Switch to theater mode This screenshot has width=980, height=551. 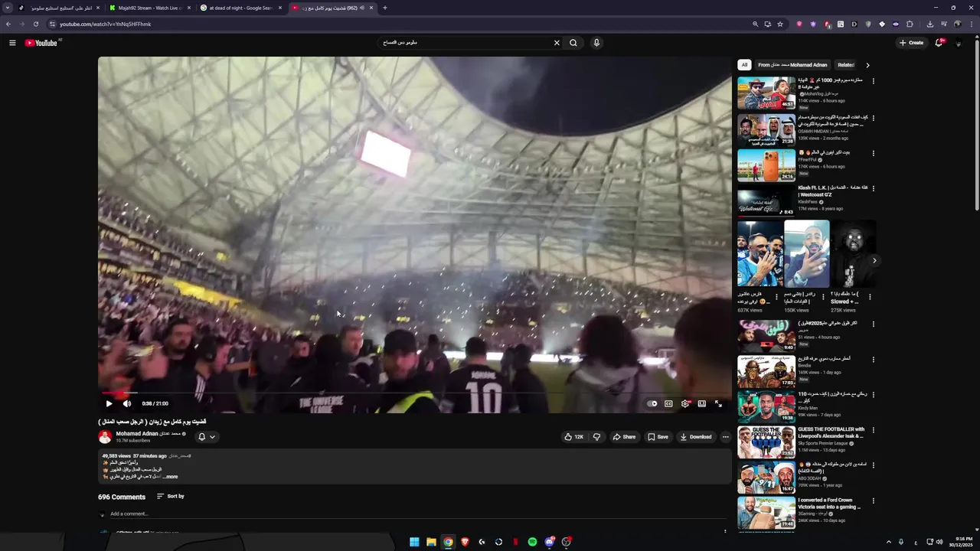tap(701, 403)
